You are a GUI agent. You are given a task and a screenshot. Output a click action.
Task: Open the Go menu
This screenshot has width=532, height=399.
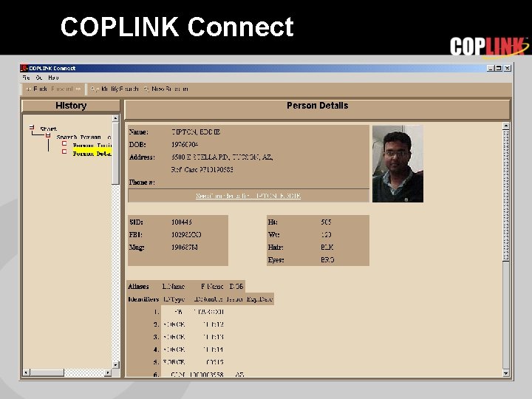[39, 78]
